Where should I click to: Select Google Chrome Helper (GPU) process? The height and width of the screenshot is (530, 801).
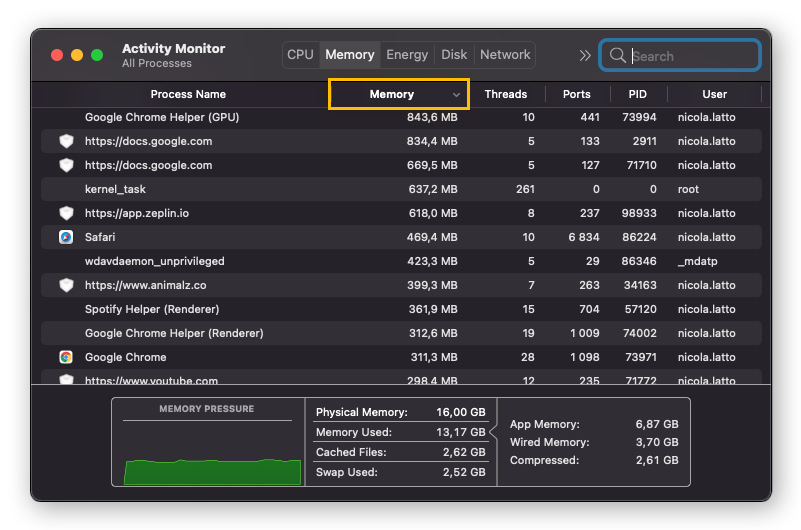[162, 117]
